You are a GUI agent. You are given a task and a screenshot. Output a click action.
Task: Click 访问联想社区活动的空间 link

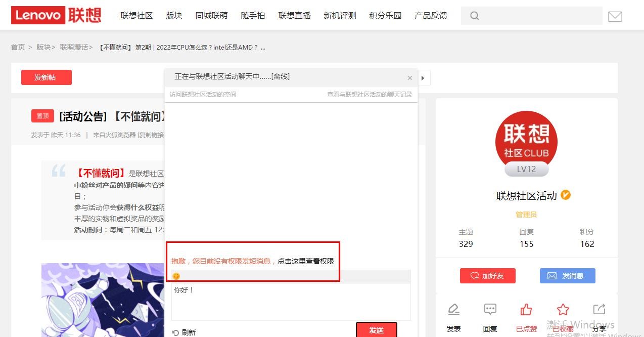point(203,94)
